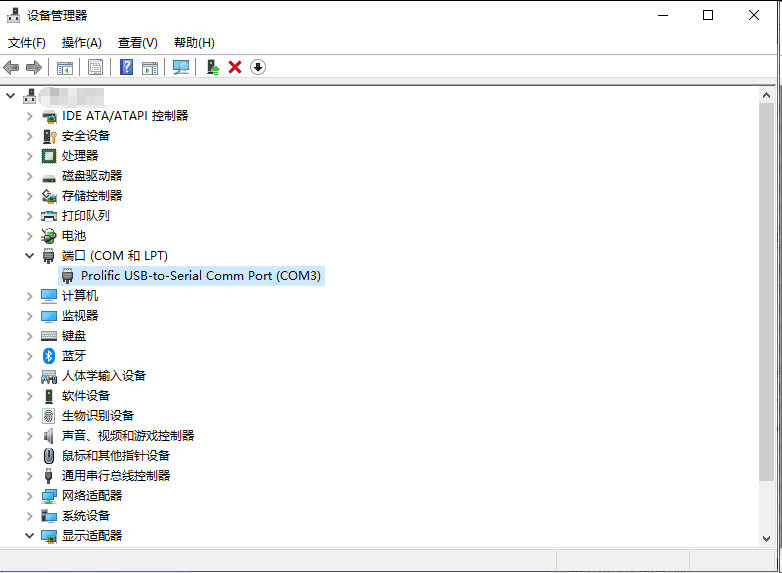This screenshot has height=573, width=782.
Task: Maximize the 设备管理器 window
Action: point(708,15)
